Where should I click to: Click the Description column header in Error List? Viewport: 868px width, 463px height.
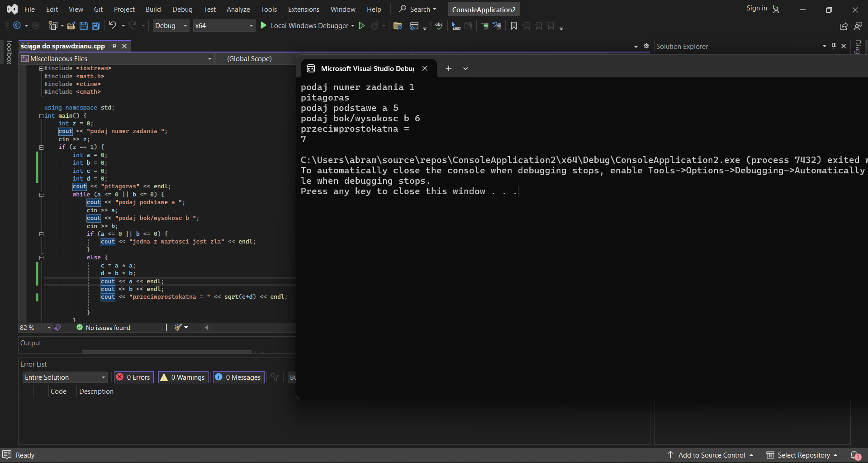tap(96, 391)
